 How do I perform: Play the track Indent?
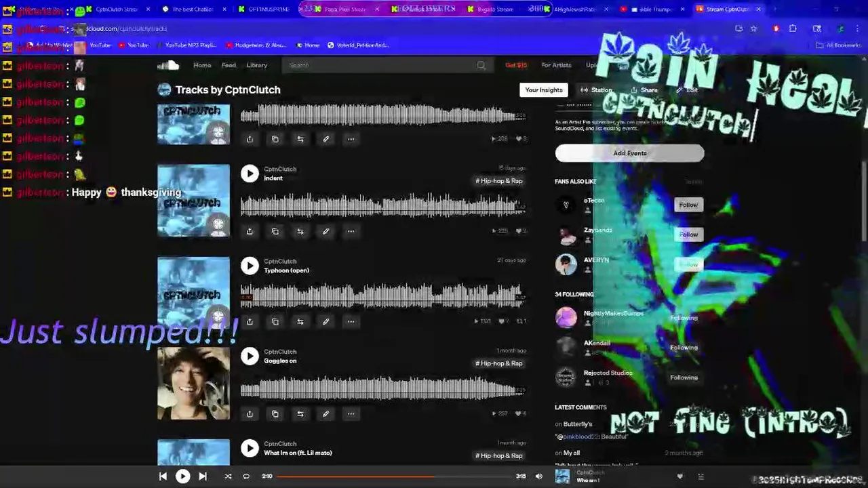click(x=250, y=174)
